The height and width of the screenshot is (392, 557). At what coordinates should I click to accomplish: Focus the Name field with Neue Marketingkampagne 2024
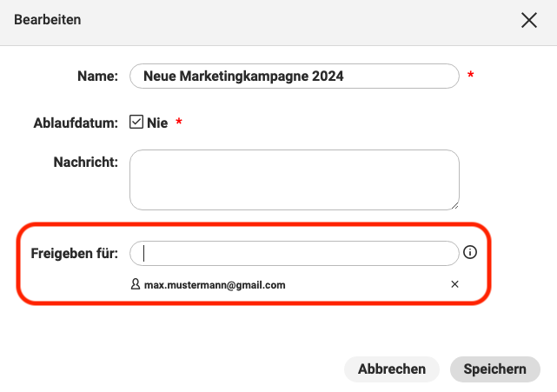coord(295,76)
